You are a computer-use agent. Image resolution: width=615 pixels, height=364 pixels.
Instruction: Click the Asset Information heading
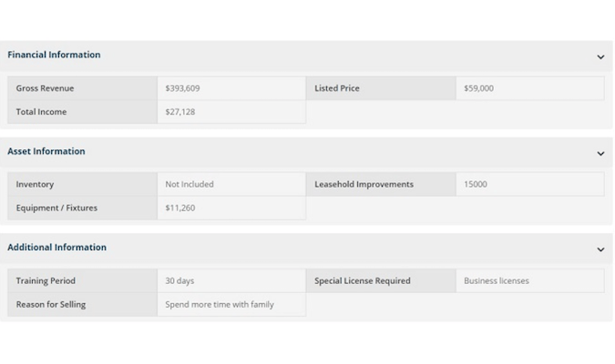pos(46,151)
